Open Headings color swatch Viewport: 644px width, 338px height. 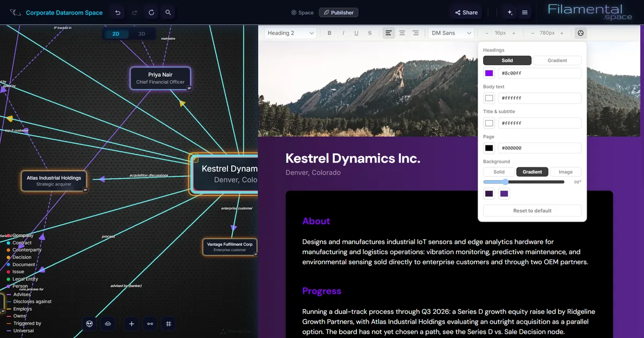coord(489,74)
